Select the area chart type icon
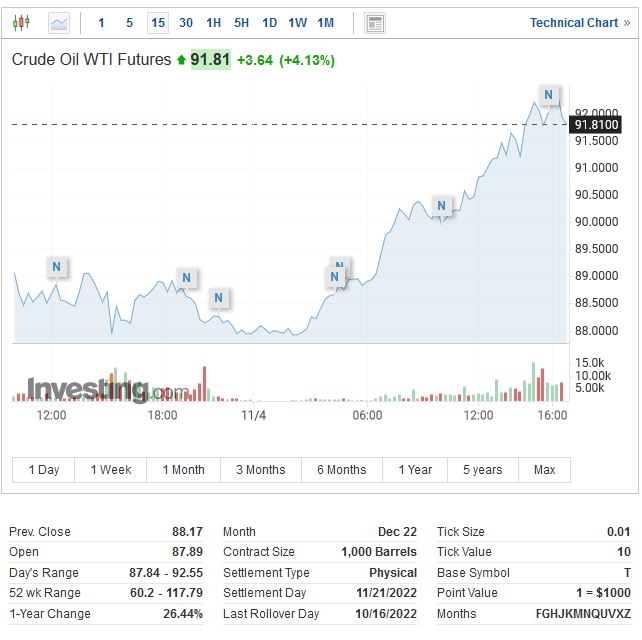The height and width of the screenshot is (640, 642). coord(59,22)
